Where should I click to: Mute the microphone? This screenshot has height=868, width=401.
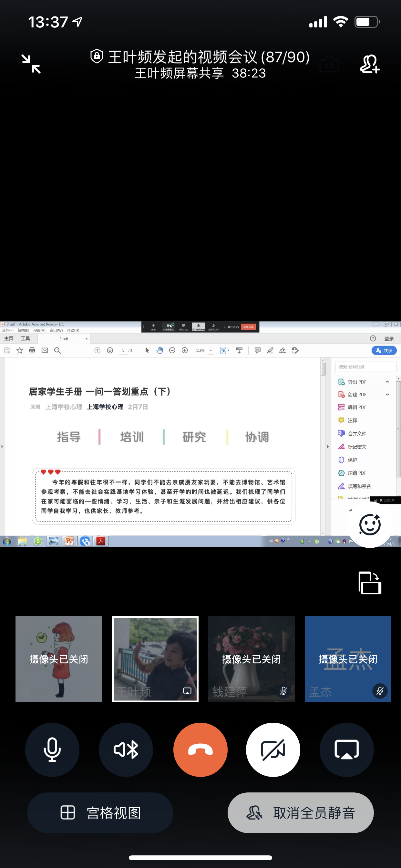[x=52, y=749]
